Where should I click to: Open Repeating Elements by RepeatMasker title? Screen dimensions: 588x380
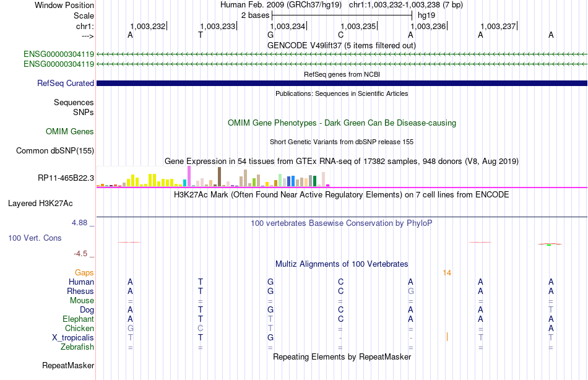tap(342, 356)
